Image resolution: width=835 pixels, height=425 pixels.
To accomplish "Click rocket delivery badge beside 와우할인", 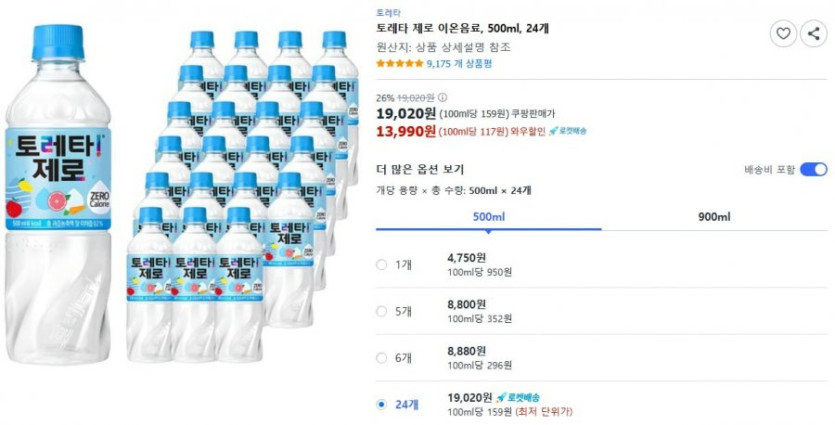I will 567,130.
